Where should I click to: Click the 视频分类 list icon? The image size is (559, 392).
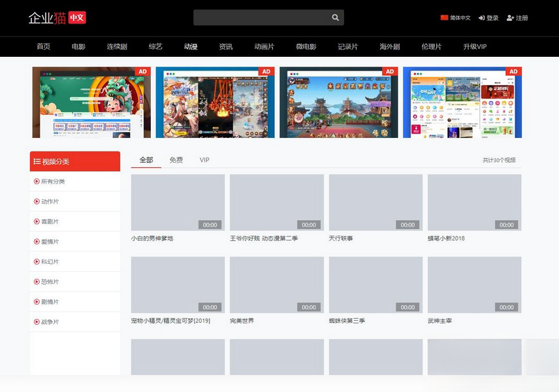coord(37,160)
